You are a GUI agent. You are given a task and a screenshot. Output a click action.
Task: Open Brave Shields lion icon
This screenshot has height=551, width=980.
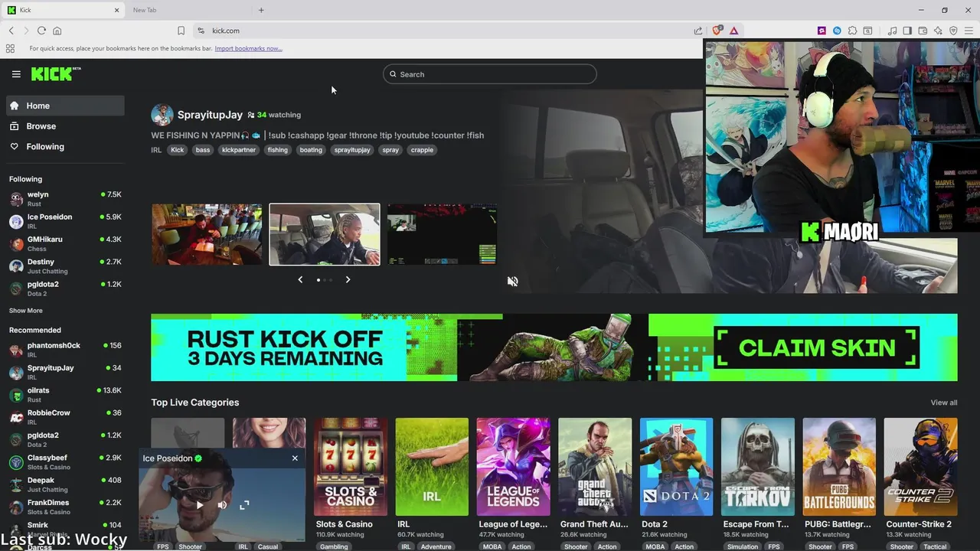pos(717,31)
